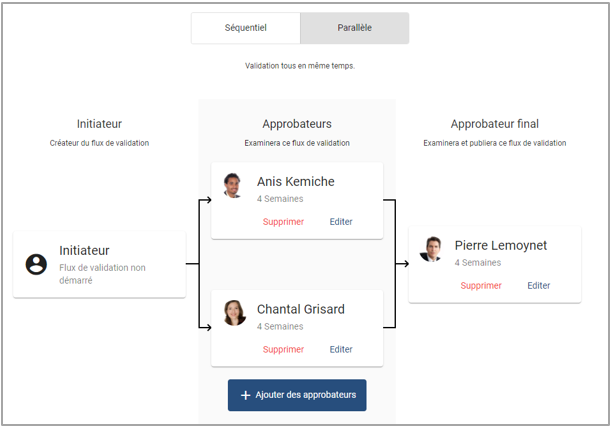Viewport: 613px width, 426px height.
Task: Click the Anis Kemiche name text
Action: click(x=295, y=182)
